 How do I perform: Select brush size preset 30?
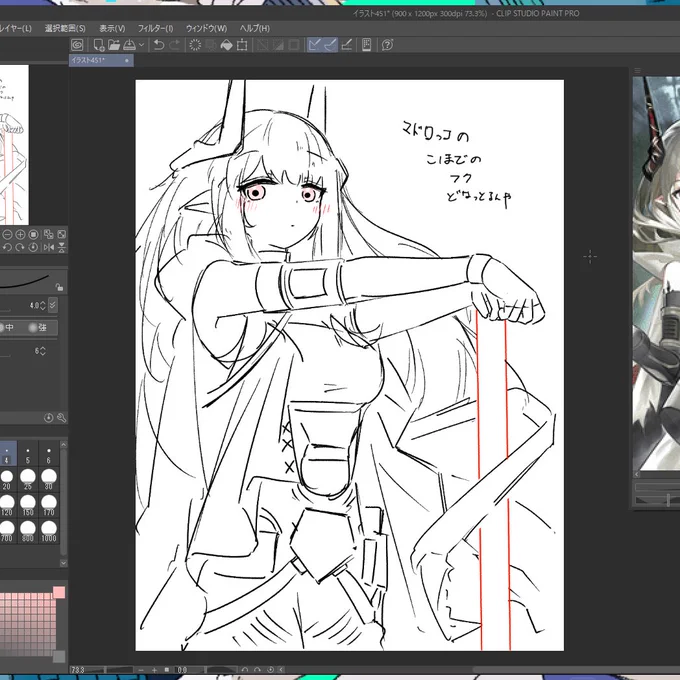pyautogui.click(x=49, y=479)
